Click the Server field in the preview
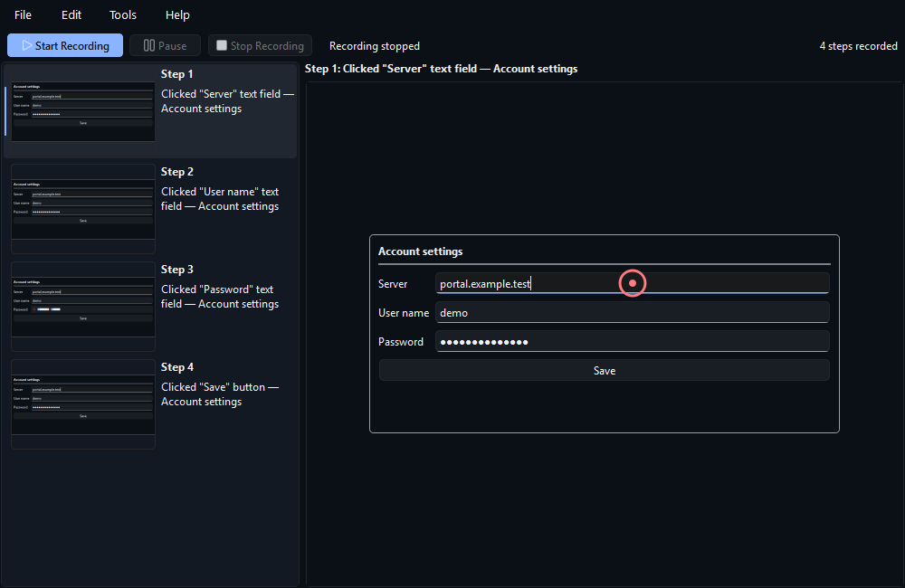Image resolution: width=905 pixels, height=588 pixels. coord(632,283)
